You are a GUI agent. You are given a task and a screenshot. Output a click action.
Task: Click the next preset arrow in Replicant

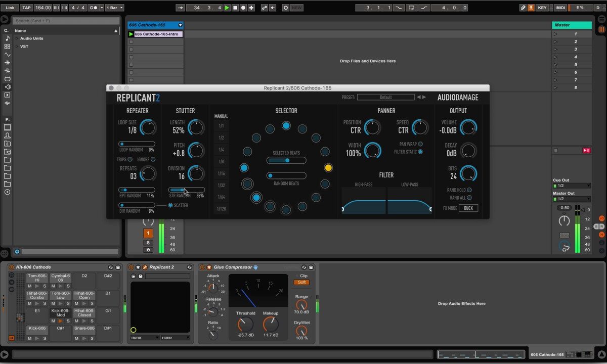pos(424,97)
